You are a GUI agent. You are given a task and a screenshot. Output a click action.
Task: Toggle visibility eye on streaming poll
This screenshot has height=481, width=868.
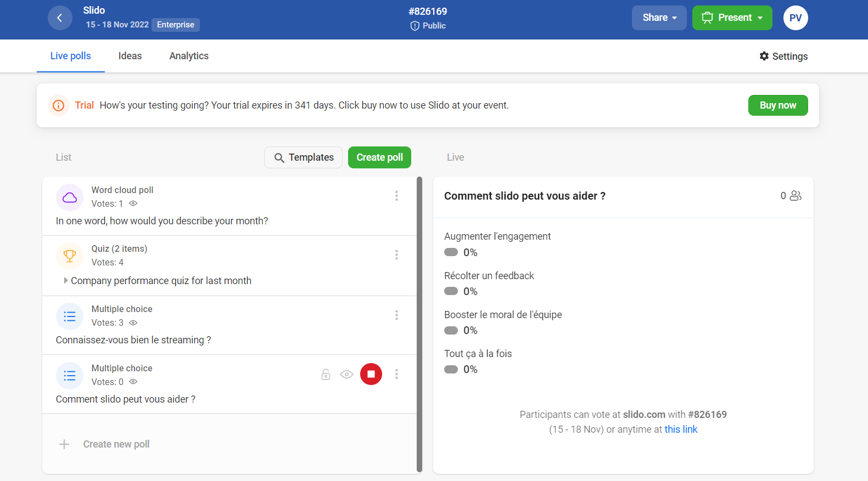coord(133,323)
